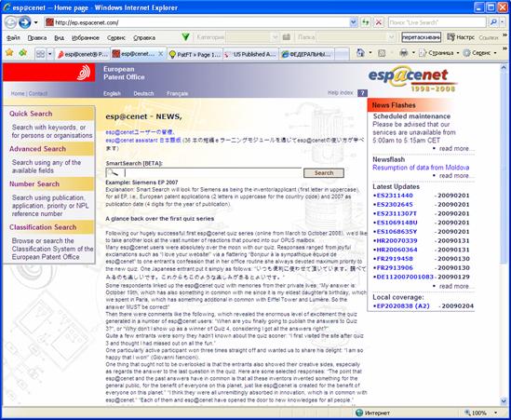This screenshot has height=420, width=511.
Task: Stop loading with the red X icon
Action: coord(379,22)
